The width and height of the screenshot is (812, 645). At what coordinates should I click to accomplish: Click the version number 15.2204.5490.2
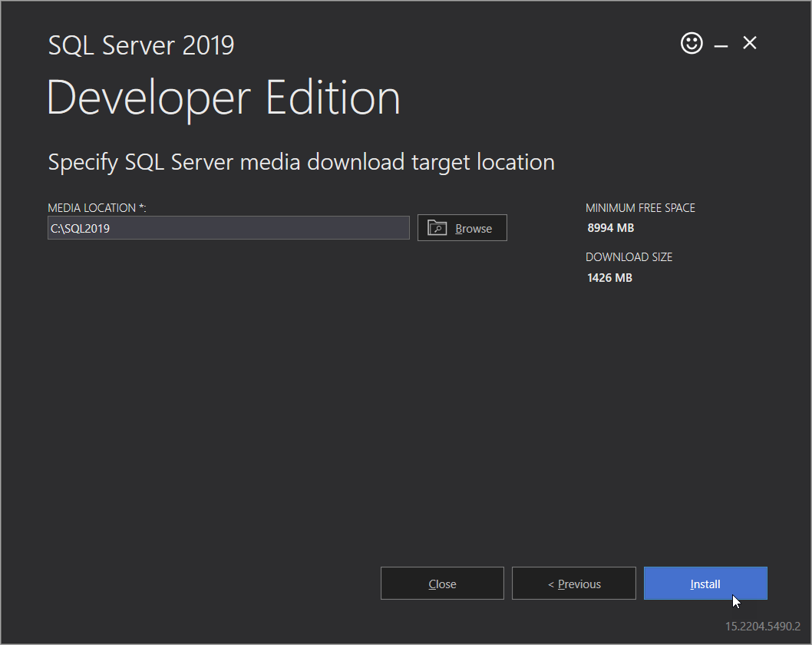tap(762, 627)
